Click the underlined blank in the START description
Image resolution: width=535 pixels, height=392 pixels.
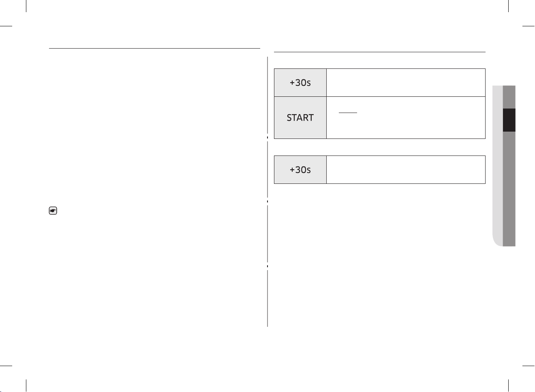coord(348,113)
